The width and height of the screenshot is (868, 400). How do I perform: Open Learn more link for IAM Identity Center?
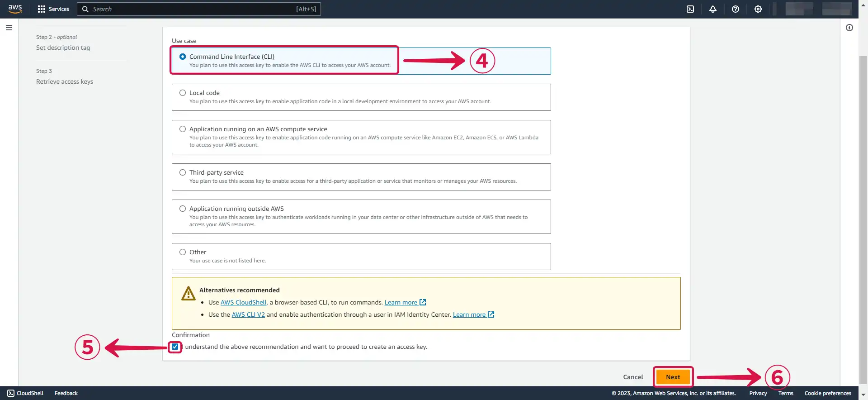[x=473, y=314]
